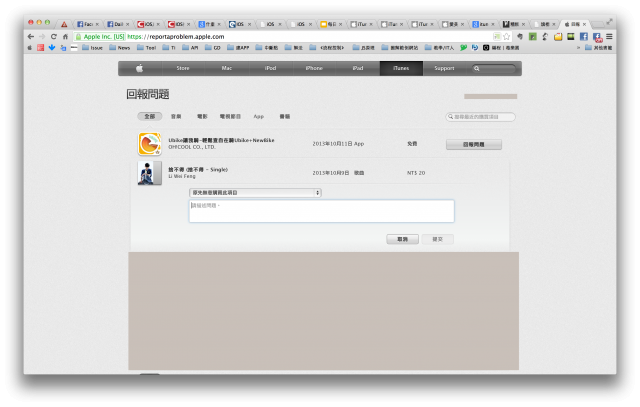640x407 pixels.
Task: Close the Facebook 'Faci' browser tab
Action: [97, 24]
